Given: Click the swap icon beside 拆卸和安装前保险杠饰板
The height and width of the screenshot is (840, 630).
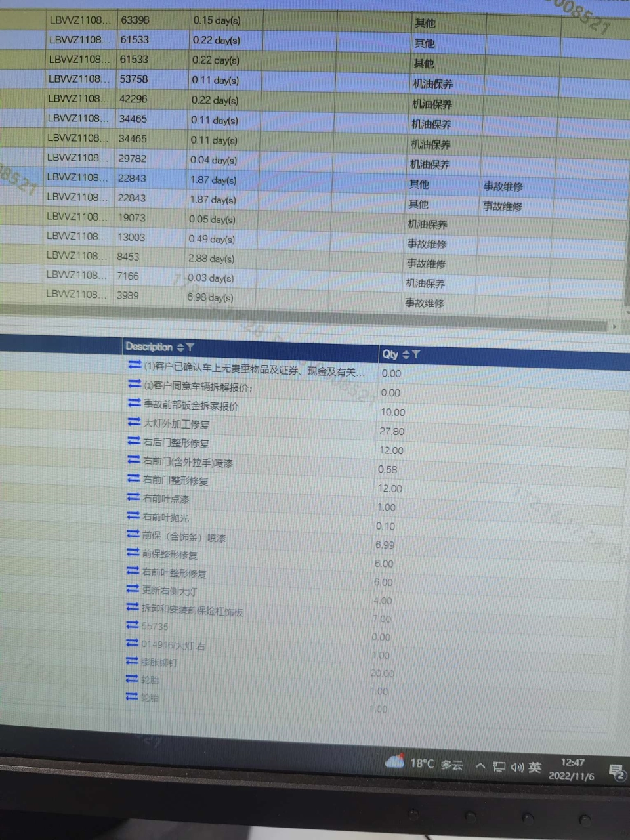Looking at the screenshot, I should [133, 607].
